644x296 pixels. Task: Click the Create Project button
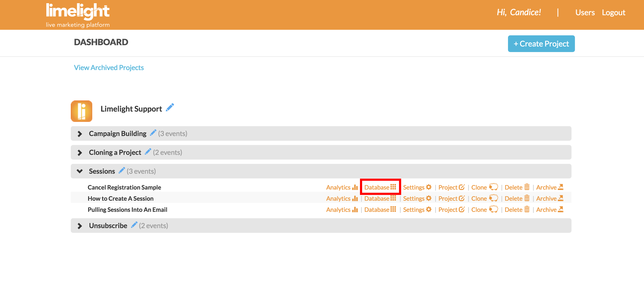point(541,44)
